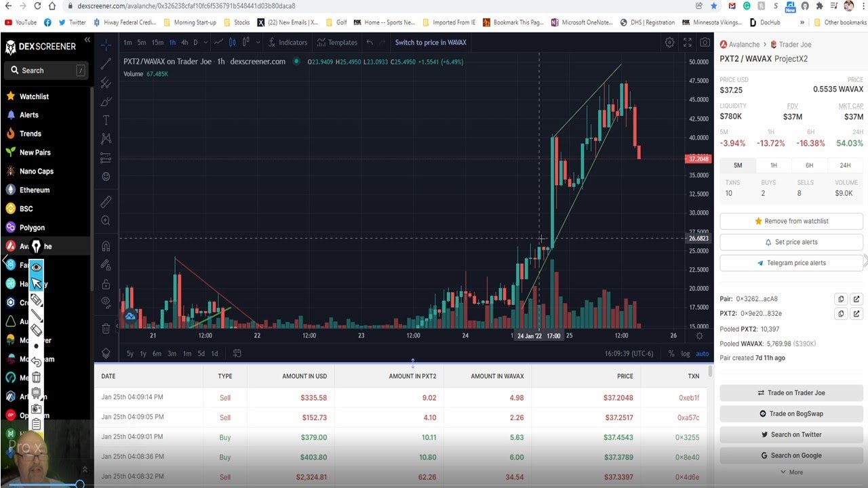Toggle percent scale on chart

coord(671,353)
